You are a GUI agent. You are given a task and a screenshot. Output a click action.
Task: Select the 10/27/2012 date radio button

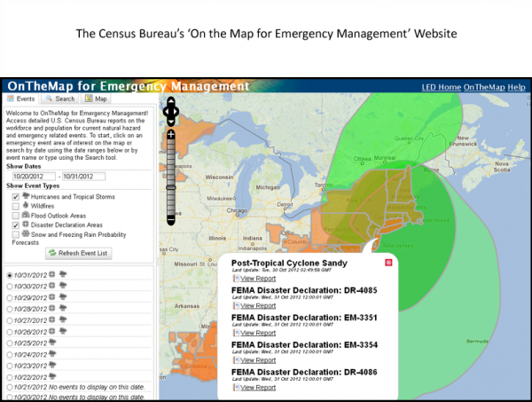pos(10,320)
